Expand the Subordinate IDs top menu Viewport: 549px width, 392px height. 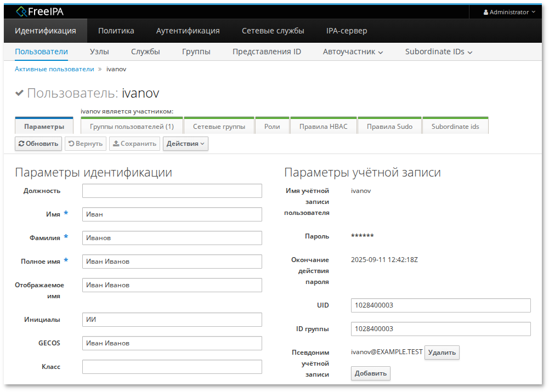pos(439,52)
